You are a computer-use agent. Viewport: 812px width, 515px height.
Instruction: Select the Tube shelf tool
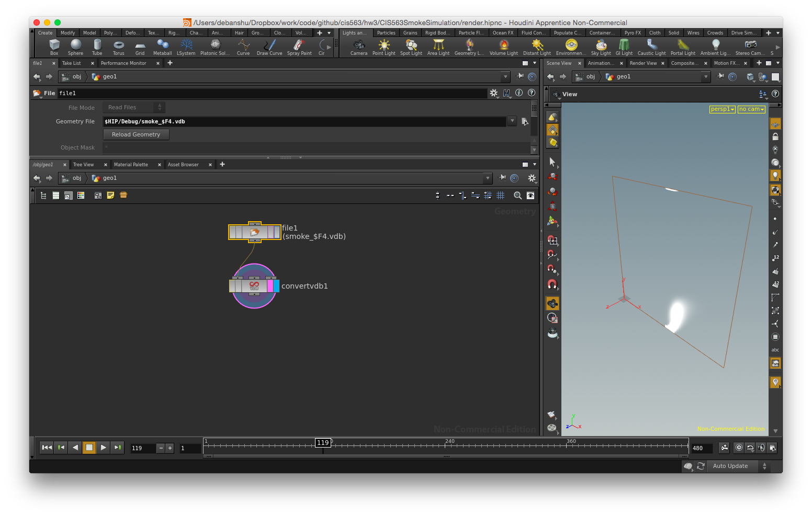97,47
